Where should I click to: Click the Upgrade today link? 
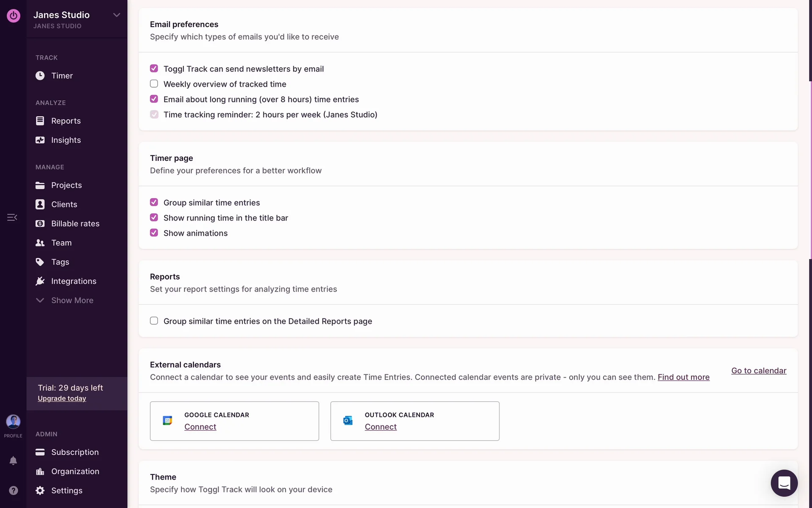(62, 398)
